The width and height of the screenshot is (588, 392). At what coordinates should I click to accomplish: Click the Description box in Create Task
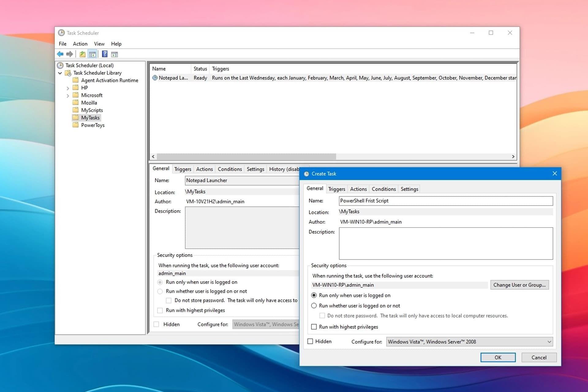446,243
